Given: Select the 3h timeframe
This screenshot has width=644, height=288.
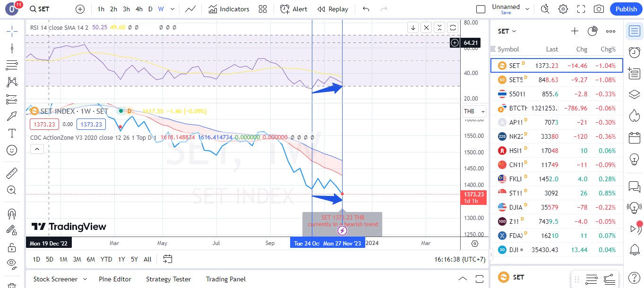Looking at the screenshot, I should pos(126,9).
